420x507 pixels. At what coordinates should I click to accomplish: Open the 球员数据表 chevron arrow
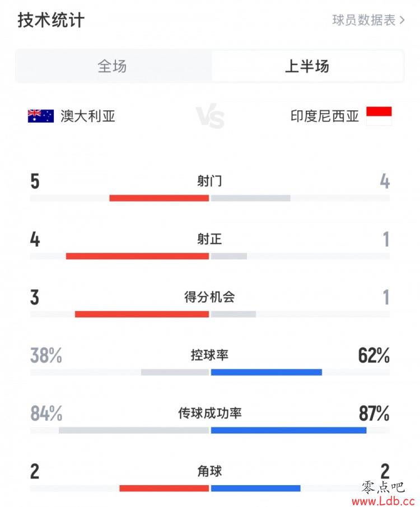(402, 21)
